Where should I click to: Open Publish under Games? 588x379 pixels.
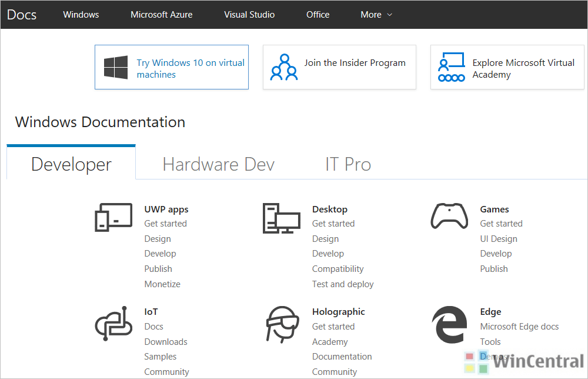coord(494,269)
